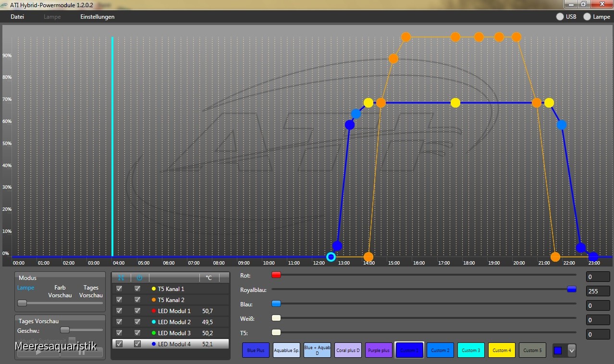614x364 pixels.
Task: Click the pause button in Tages Vorschau panel
Action: click(x=81, y=352)
